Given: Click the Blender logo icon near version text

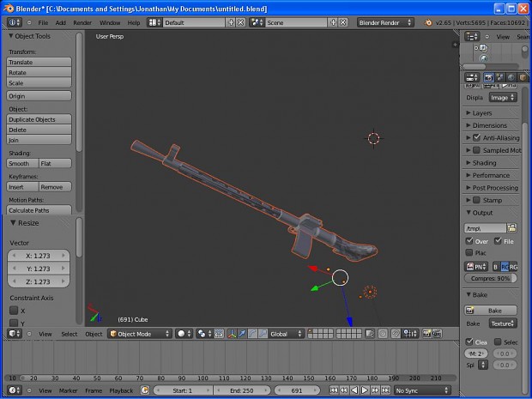Looking at the screenshot, I should pos(428,22).
